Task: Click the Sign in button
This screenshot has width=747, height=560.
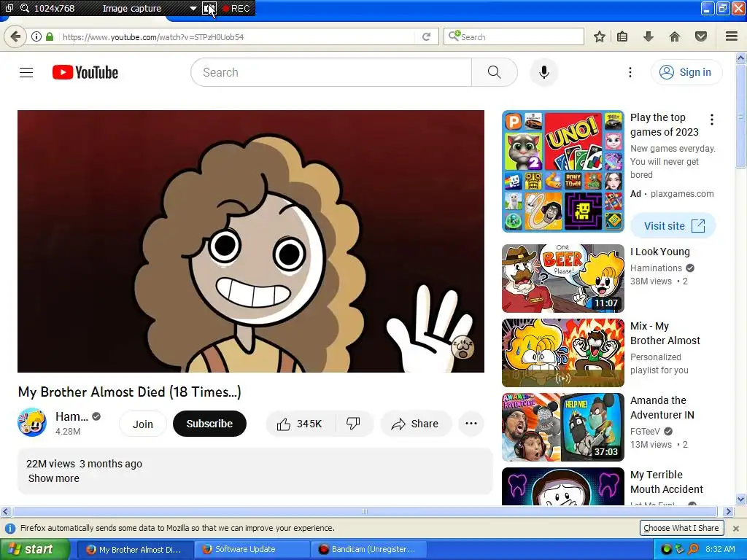Action: click(686, 72)
